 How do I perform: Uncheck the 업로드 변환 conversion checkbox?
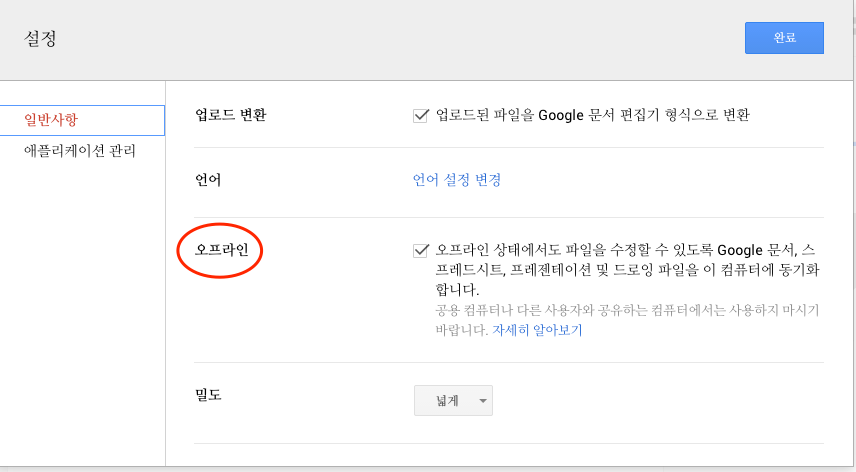[x=420, y=115]
